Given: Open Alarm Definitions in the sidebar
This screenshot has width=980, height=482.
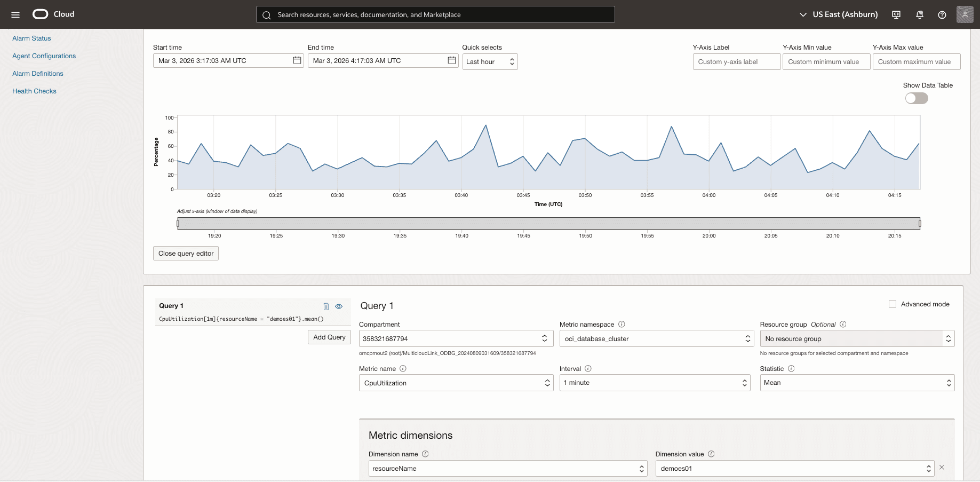Looking at the screenshot, I should coord(37,73).
